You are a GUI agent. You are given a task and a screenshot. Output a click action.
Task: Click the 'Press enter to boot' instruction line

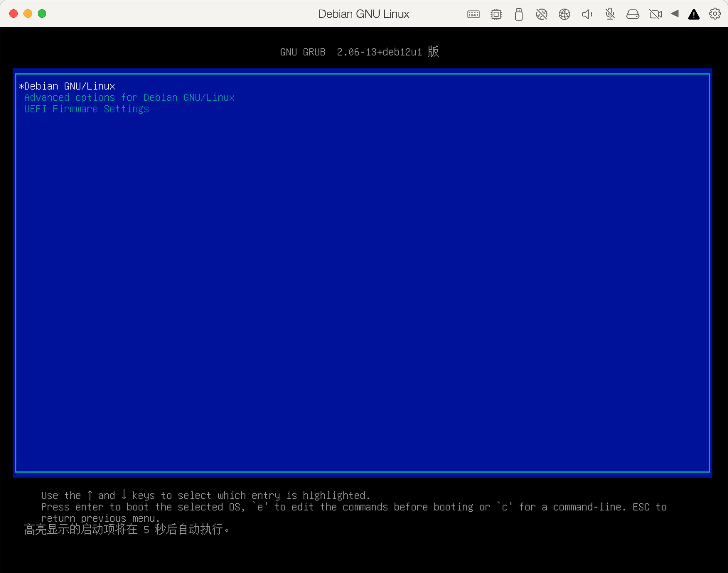click(x=354, y=507)
